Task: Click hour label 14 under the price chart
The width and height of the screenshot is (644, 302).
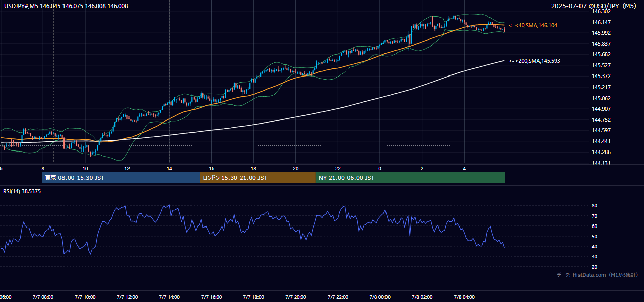Action: point(169,168)
